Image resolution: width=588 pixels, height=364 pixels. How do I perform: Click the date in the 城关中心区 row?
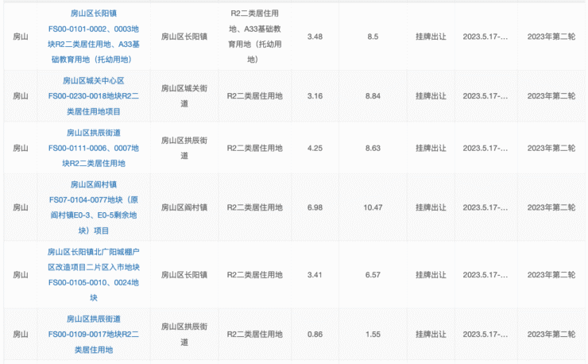(x=485, y=96)
